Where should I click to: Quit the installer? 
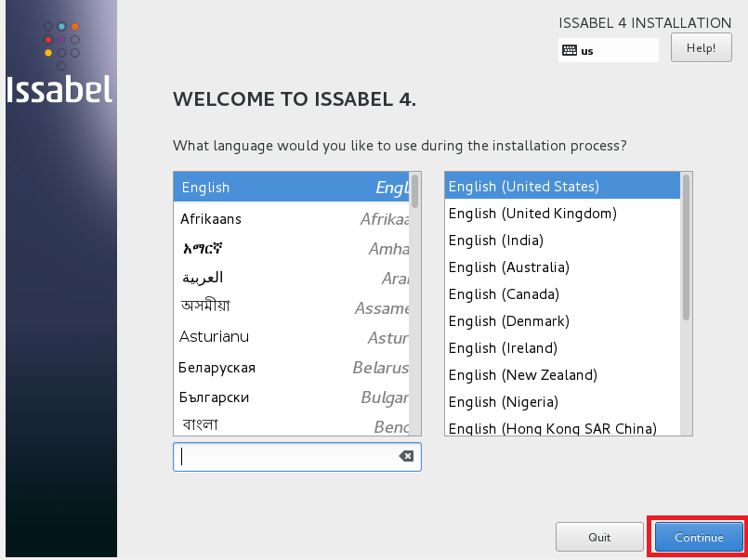599,538
